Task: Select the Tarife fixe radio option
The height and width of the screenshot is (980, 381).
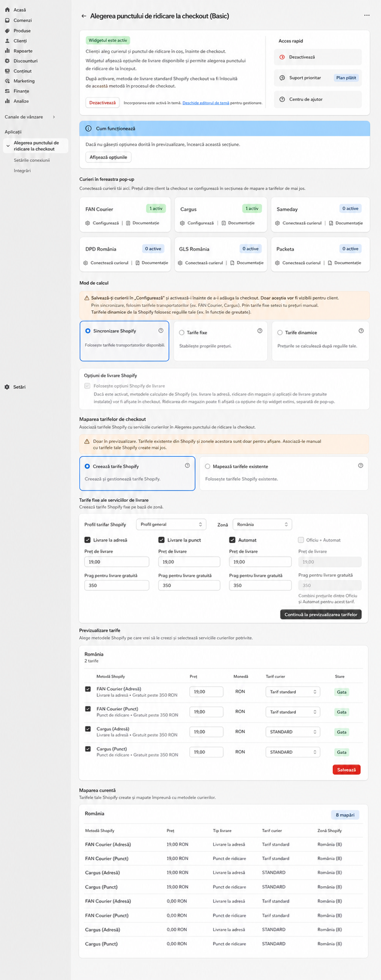Action: point(182,333)
